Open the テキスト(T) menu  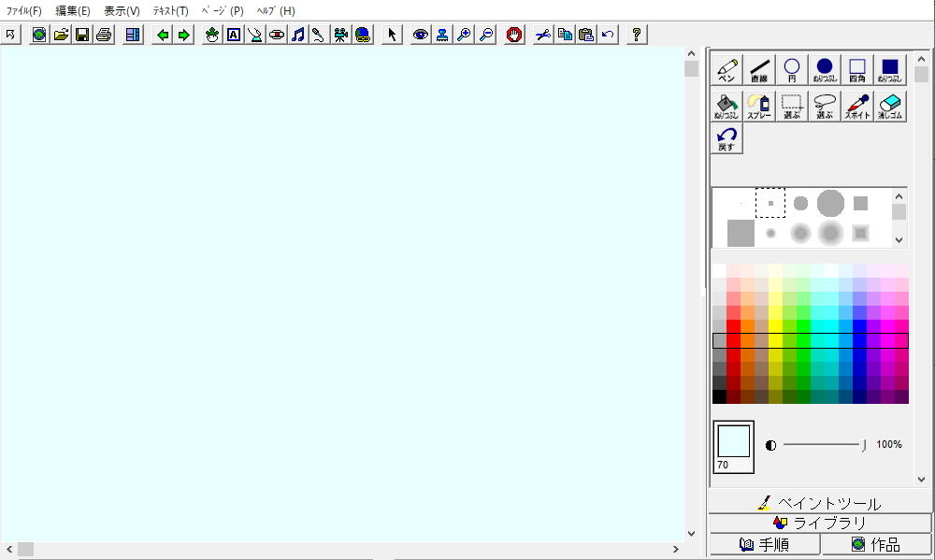(170, 10)
